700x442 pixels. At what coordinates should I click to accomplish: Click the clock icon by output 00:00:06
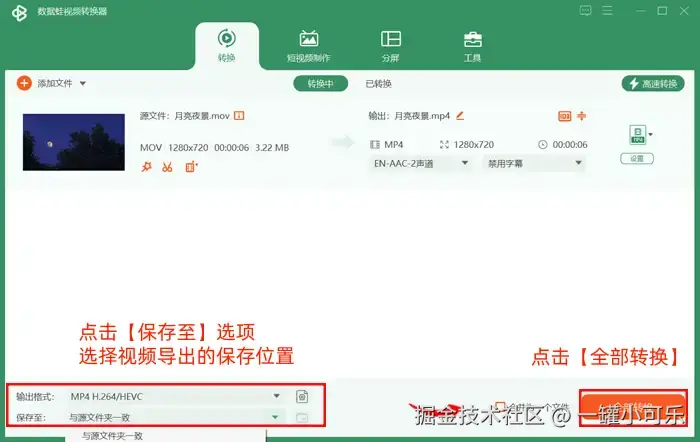pyautogui.click(x=542, y=144)
